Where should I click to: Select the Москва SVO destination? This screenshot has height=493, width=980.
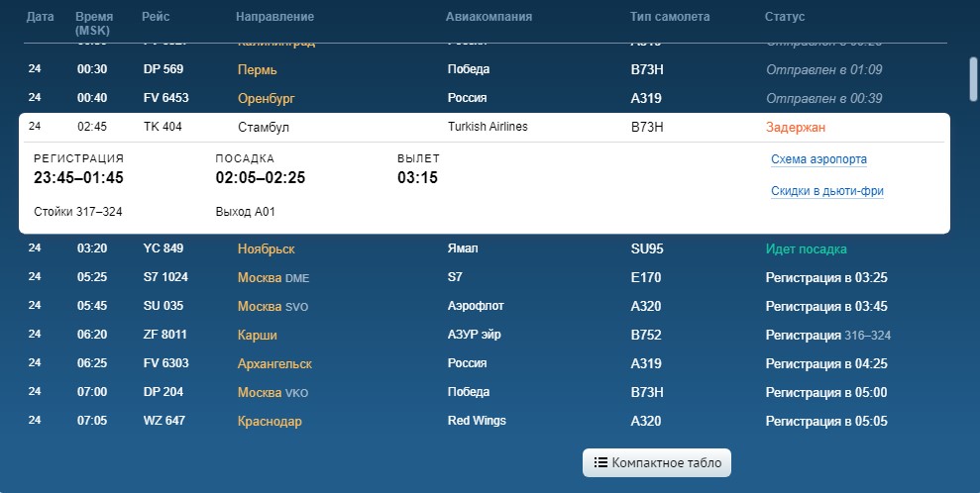click(272, 306)
